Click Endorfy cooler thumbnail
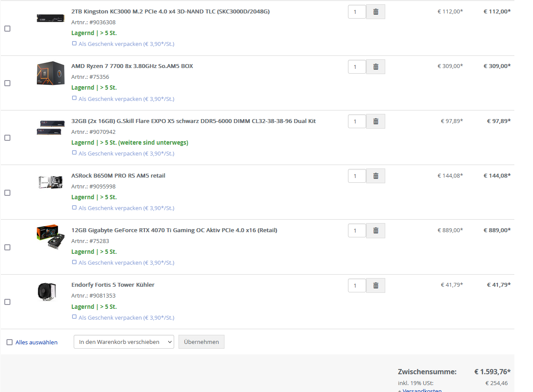This screenshot has width=533, height=392. [46, 292]
